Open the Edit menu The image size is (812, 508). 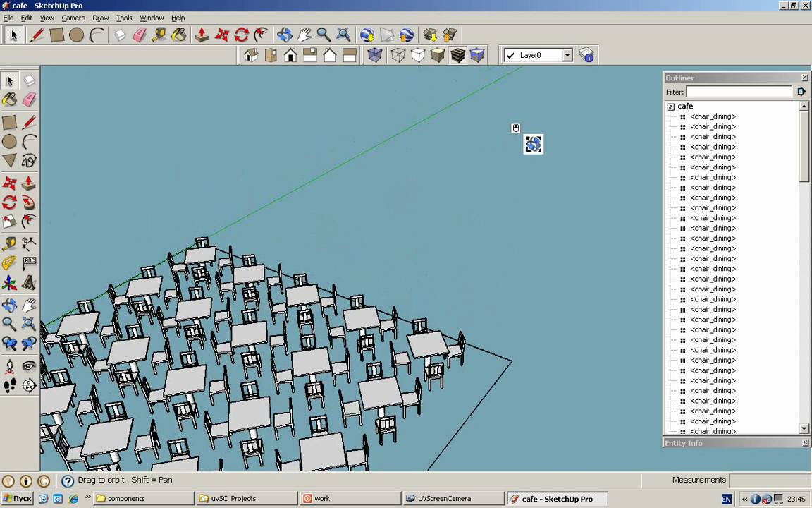click(x=26, y=18)
